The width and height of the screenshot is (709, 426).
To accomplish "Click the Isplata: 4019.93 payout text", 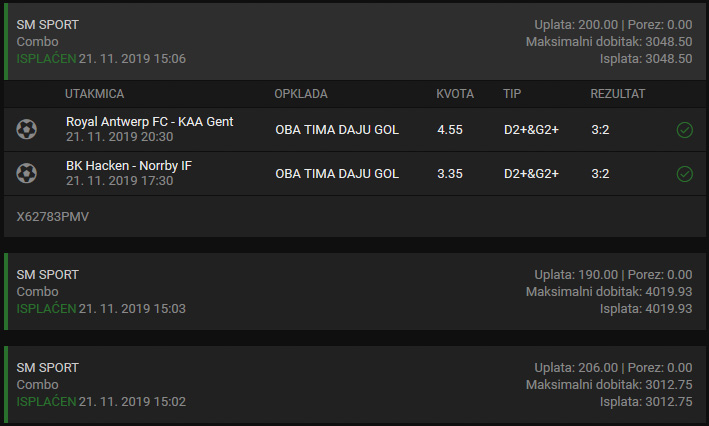I will [646, 308].
